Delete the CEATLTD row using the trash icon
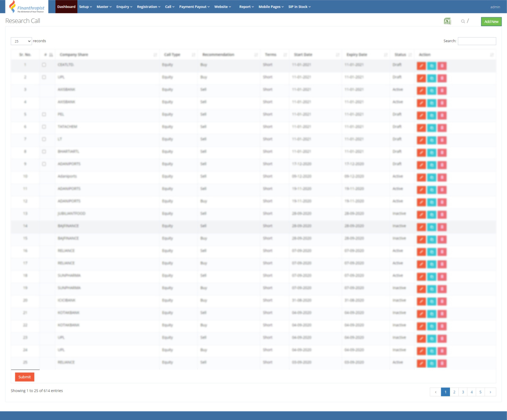Viewport: 507px width, 420px height. (x=442, y=66)
